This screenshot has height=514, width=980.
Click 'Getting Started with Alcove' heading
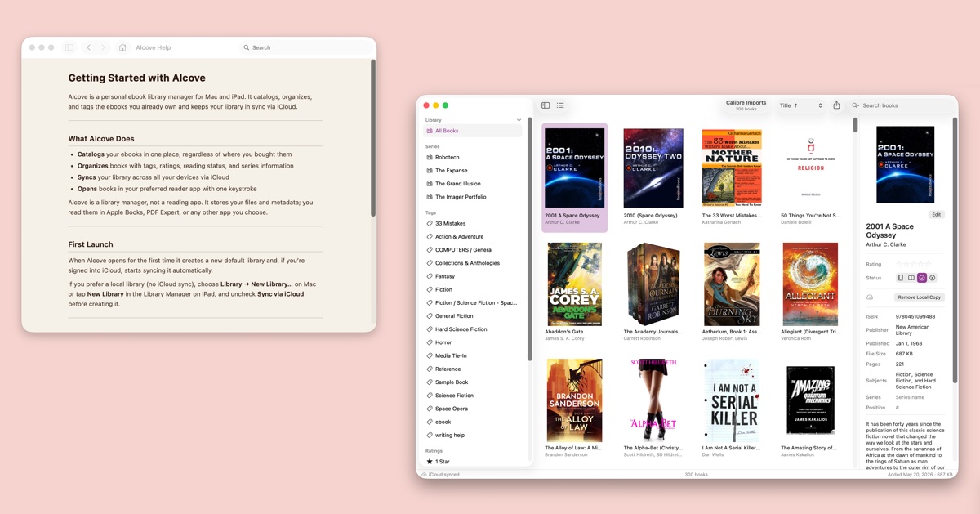pos(136,78)
